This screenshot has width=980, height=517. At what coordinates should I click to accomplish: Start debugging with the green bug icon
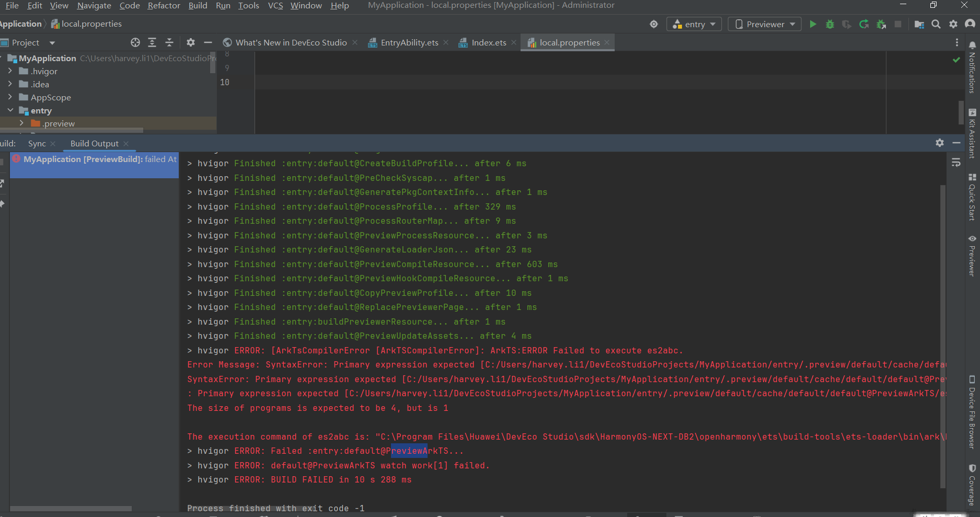(829, 24)
